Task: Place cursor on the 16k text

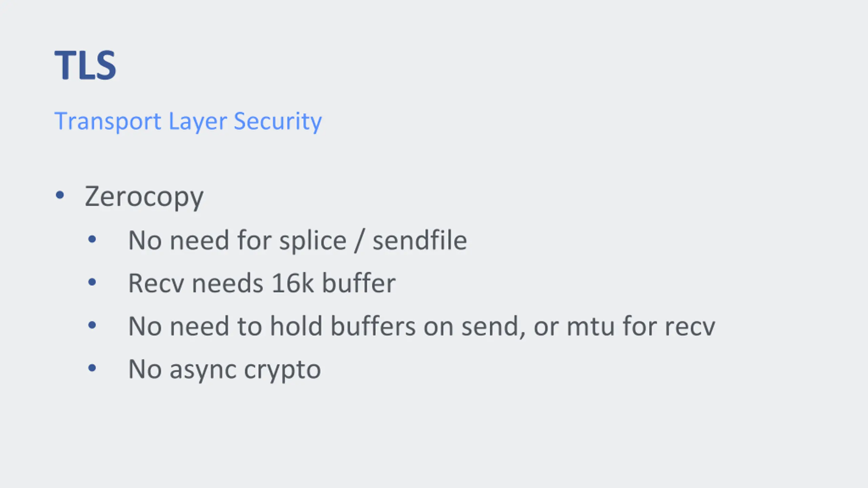Action: (x=293, y=283)
